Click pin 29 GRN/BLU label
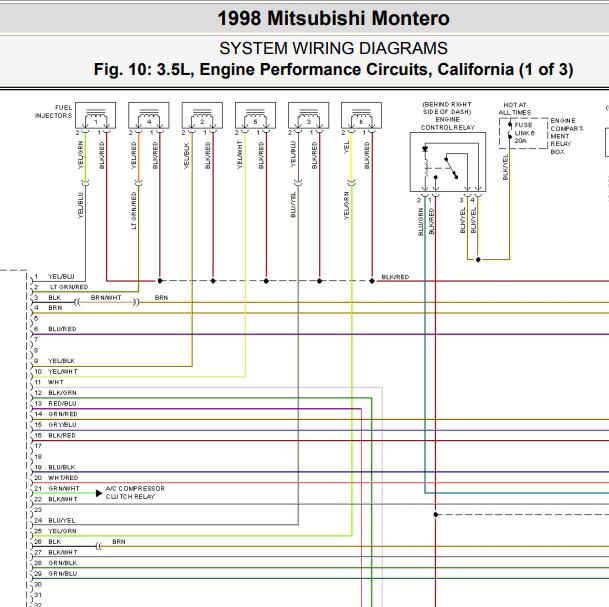Image resolution: width=609 pixels, height=607 pixels. pyautogui.click(x=63, y=574)
